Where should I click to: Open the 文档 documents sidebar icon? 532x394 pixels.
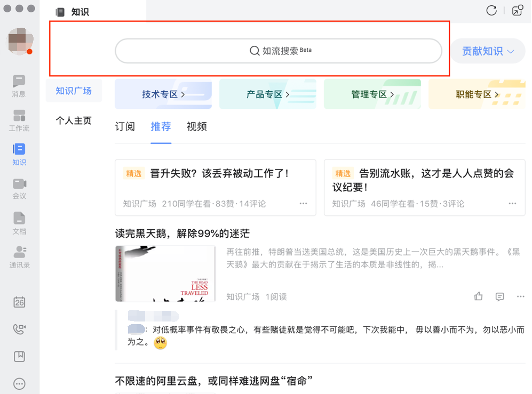(19, 223)
